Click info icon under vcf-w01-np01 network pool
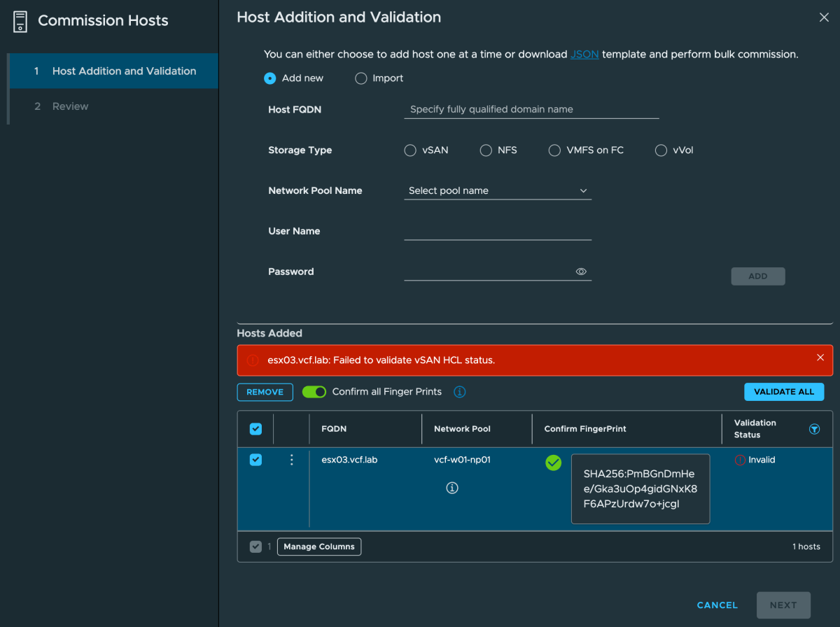The width and height of the screenshot is (840, 627). click(452, 488)
